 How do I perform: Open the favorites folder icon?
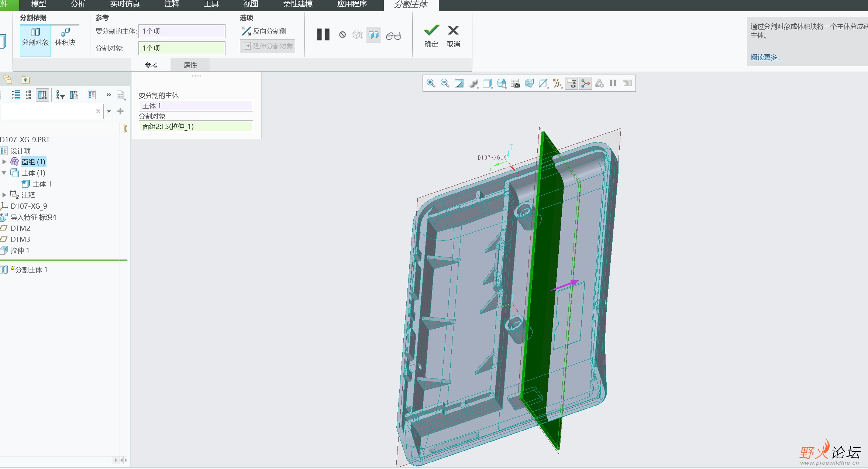[25, 79]
